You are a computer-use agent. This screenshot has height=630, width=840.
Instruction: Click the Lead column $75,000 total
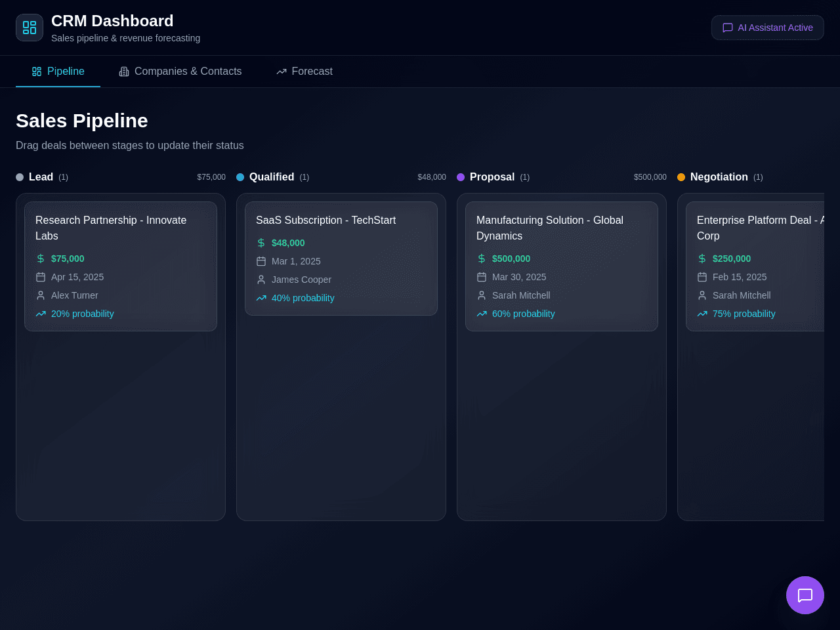tap(211, 177)
